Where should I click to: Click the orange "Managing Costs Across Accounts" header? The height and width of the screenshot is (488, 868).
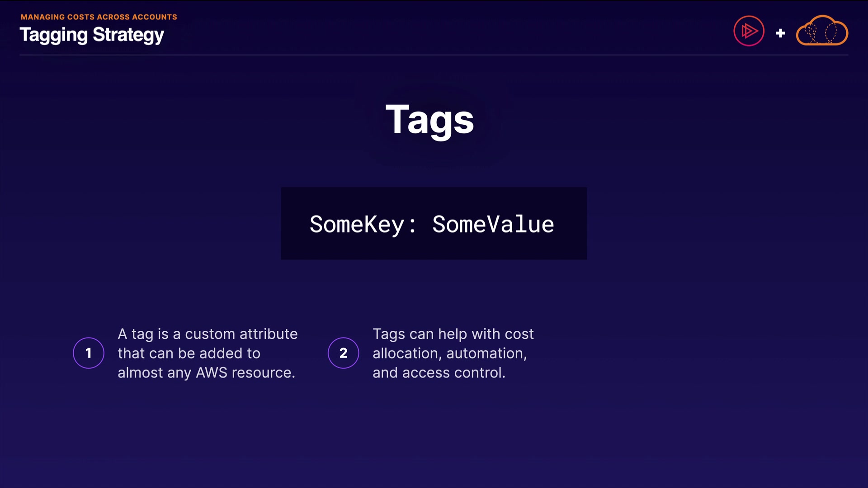point(99,17)
